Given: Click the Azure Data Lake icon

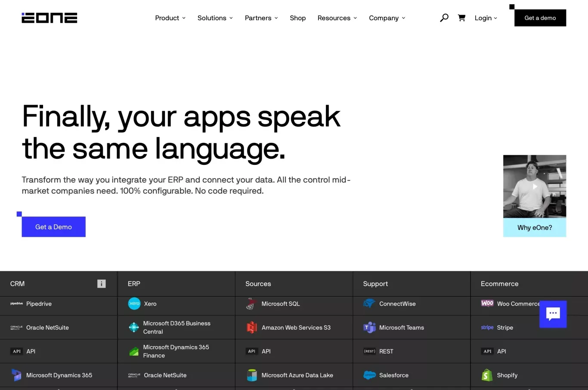Looking at the screenshot, I should [252, 375].
